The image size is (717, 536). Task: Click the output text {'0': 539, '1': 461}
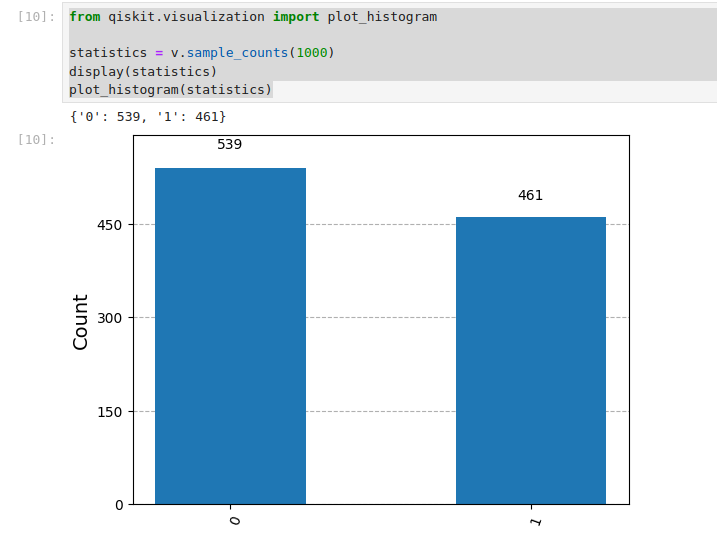tap(148, 117)
